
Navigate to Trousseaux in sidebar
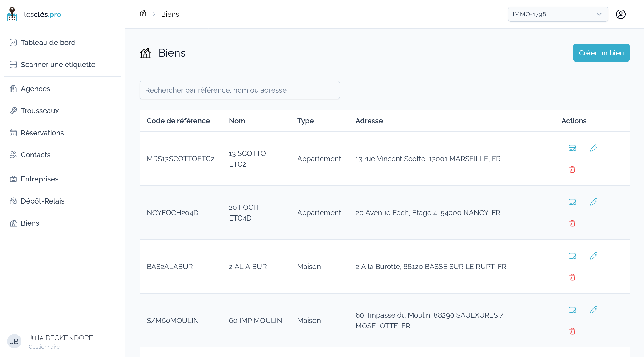click(x=62, y=111)
